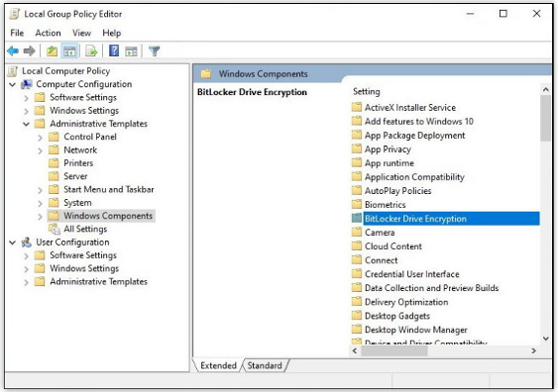Click the Connect folder icon

coord(357,259)
